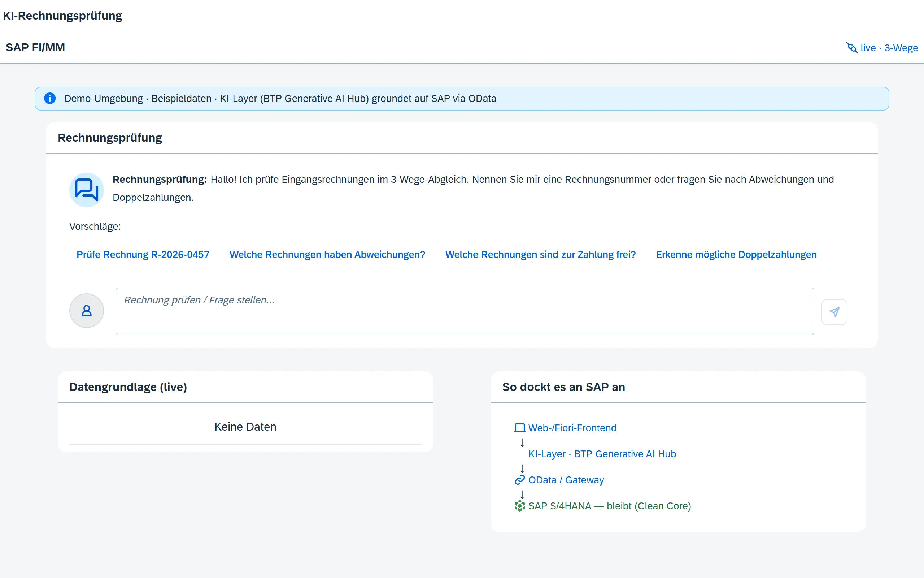The width and height of the screenshot is (924, 578).
Task: Click the live · 3-Wege status label
Action: coord(889,48)
